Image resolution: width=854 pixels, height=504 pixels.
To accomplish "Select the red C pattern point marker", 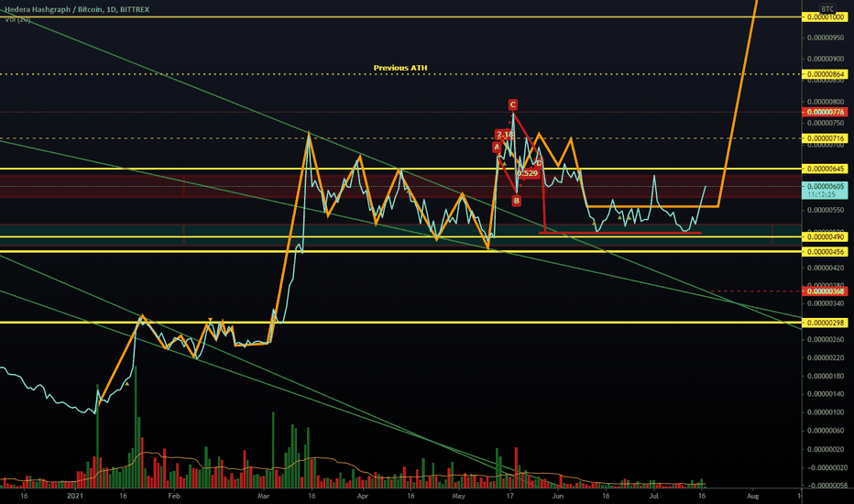I will (x=512, y=104).
